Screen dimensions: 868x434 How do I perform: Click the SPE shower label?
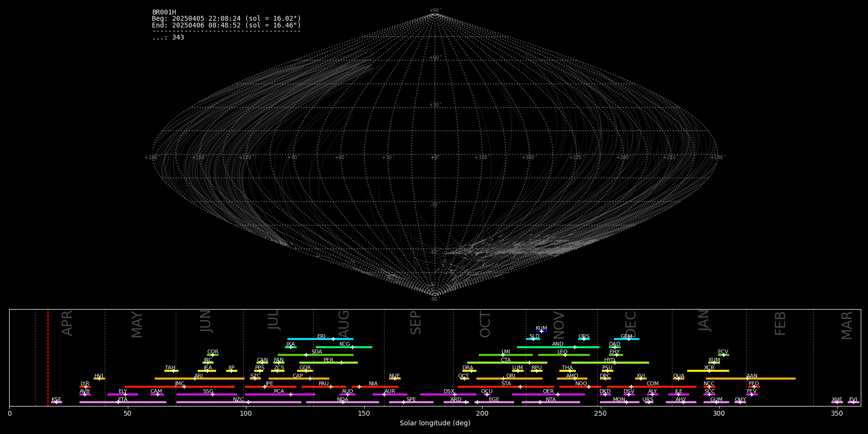click(411, 400)
